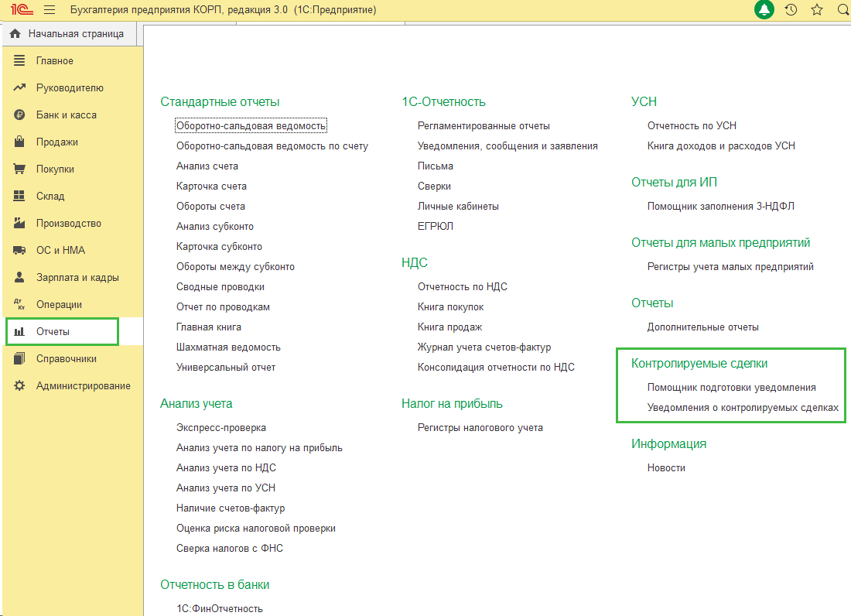Click the Руководителю chart icon
The height and width of the screenshot is (616, 851).
point(19,87)
